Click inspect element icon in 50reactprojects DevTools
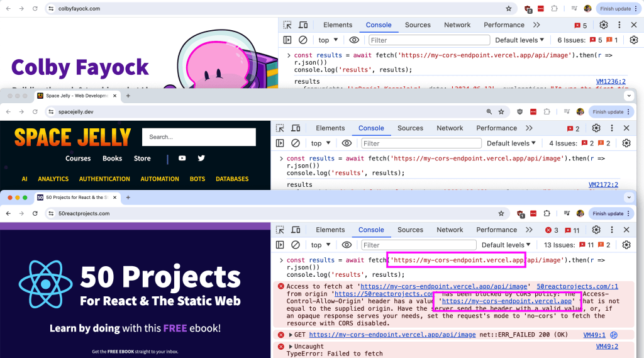The width and height of the screenshot is (644, 358). coord(280,230)
